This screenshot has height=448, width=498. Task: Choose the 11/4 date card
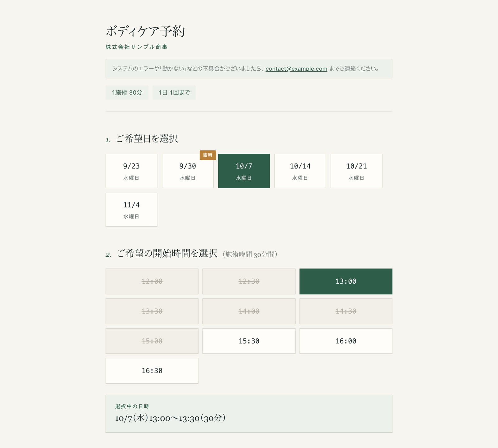pyautogui.click(x=131, y=210)
